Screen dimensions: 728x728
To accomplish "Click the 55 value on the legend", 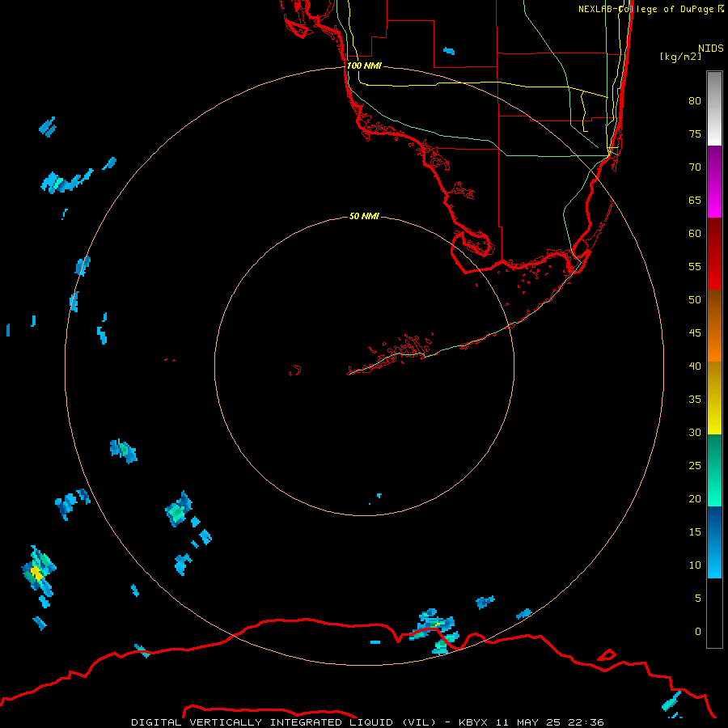I will coord(695,267).
